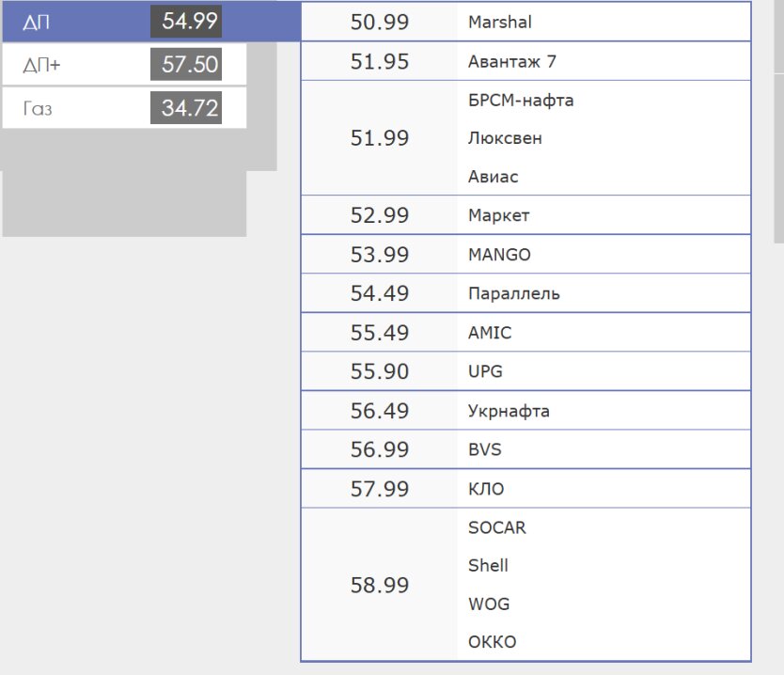This screenshot has height=675, width=784.
Task: Open the Параллель station entry
Action: coord(514,293)
